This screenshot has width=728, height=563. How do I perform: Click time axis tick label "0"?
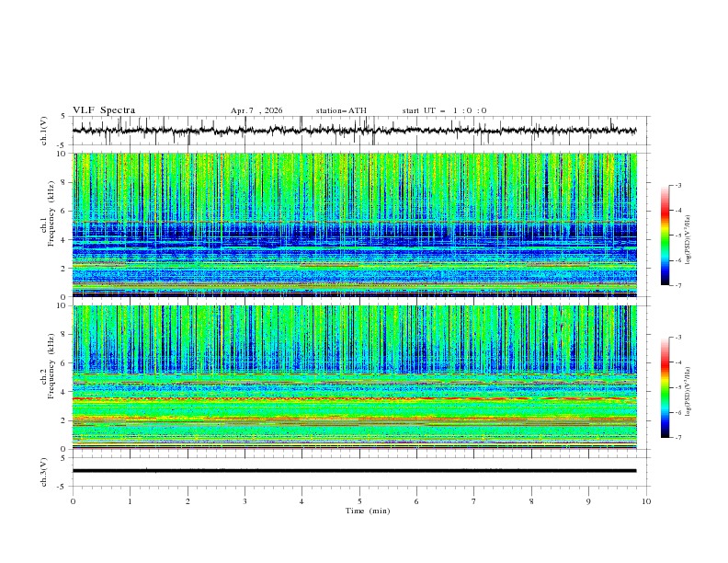pos(73,501)
